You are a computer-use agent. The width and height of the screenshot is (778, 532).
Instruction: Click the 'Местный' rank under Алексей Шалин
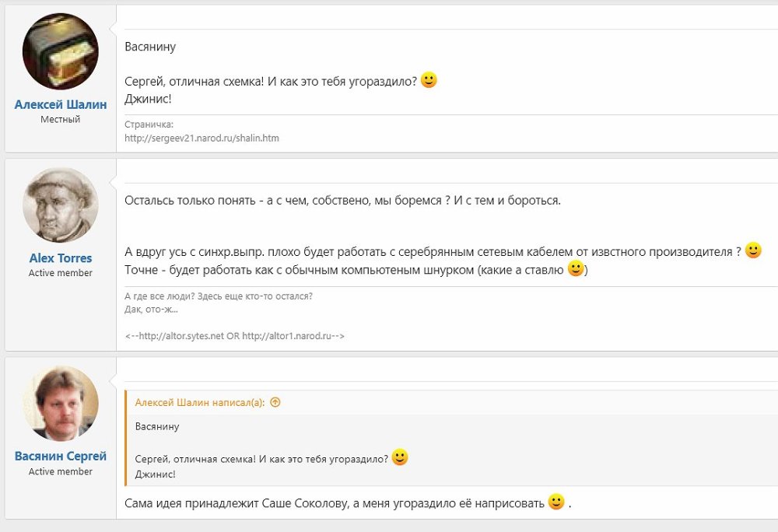point(61,120)
